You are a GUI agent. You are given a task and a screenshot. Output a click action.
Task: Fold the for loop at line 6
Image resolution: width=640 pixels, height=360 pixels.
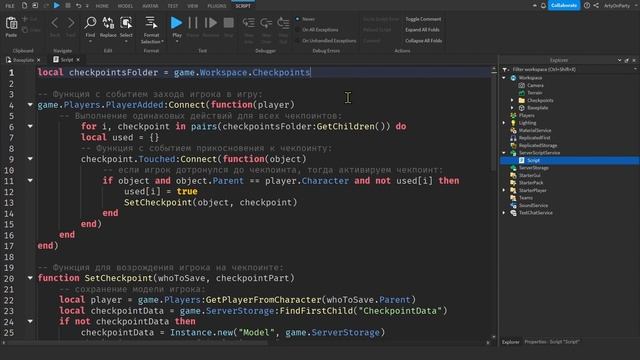pos(30,126)
